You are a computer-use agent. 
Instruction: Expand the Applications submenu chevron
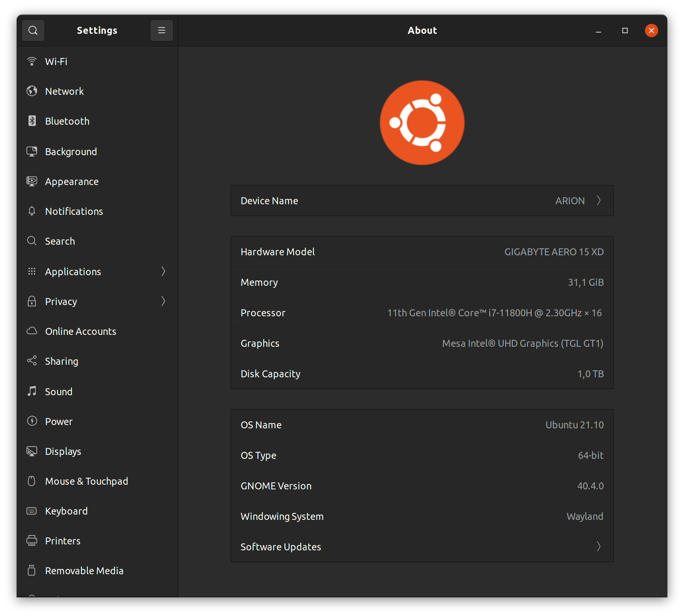(x=163, y=271)
